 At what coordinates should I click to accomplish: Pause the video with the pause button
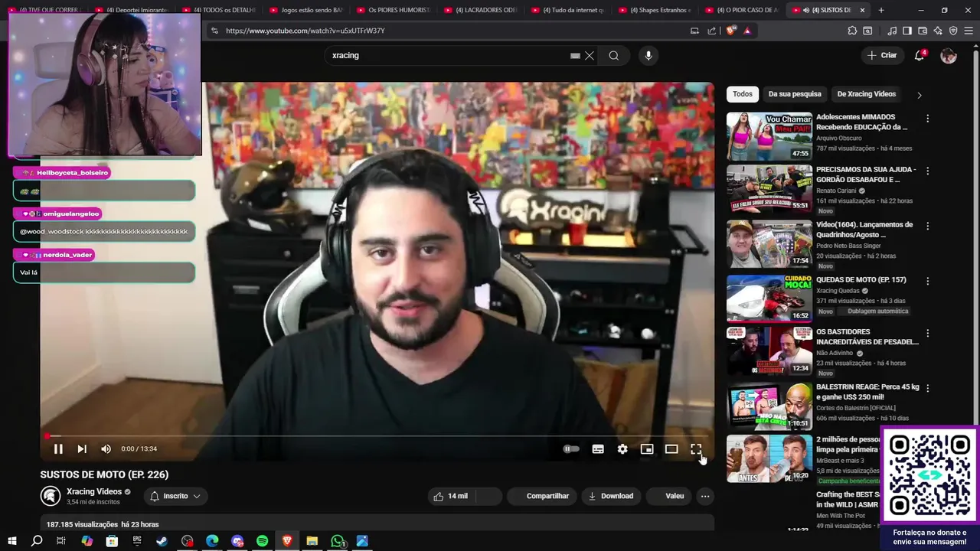58,449
